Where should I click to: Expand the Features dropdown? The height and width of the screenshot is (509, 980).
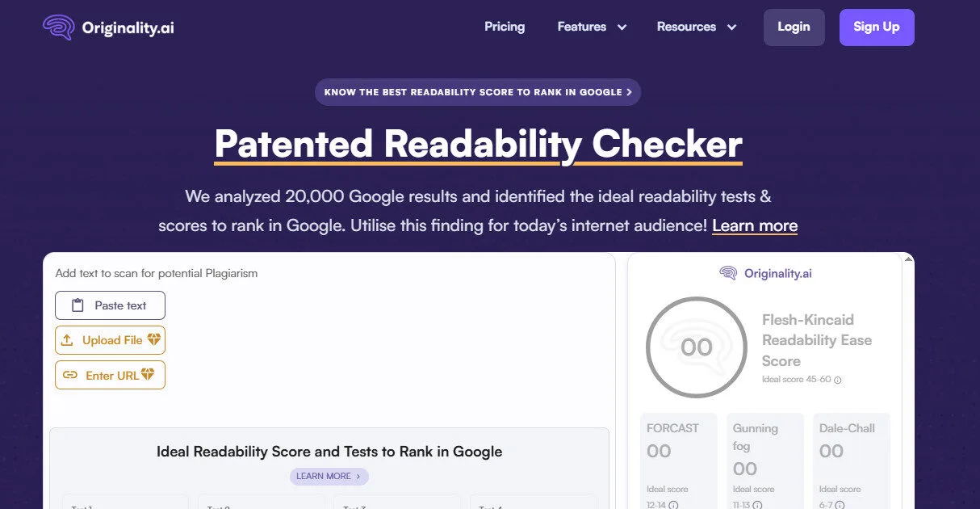(x=592, y=27)
